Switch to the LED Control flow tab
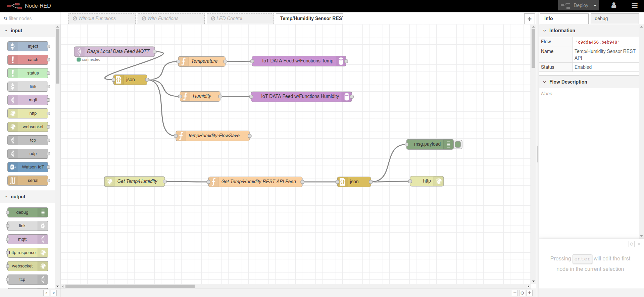The height and width of the screenshot is (297, 644). [240, 18]
